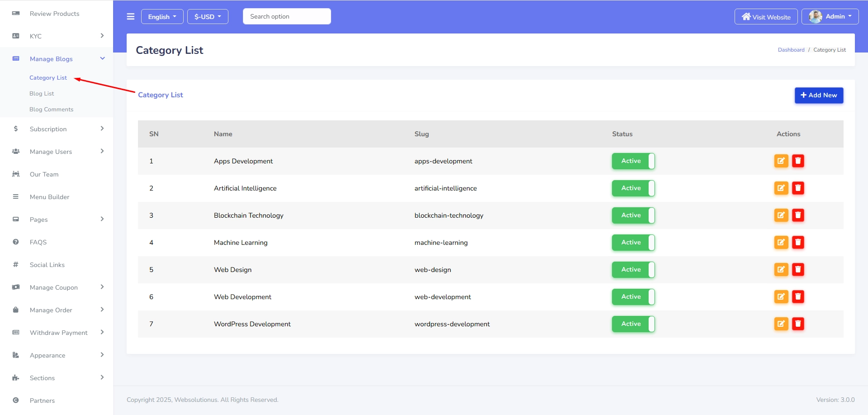Viewport: 868px width, 415px height.
Task: Expand the Manage Order menu
Action: tap(57, 310)
